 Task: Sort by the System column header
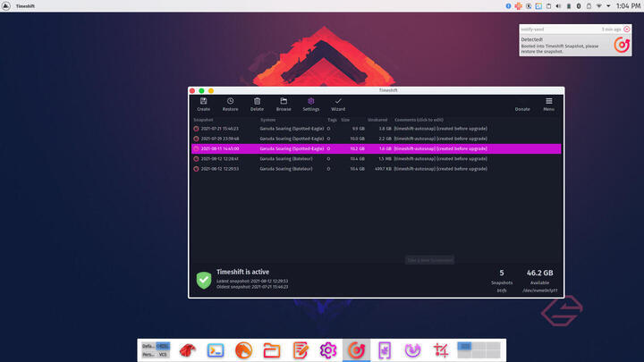click(267, 120)
